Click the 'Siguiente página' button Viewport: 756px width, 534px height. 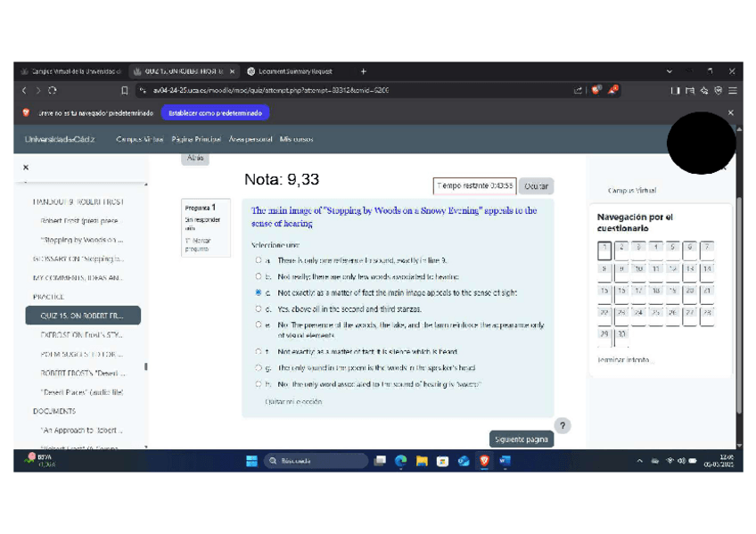tap(522, 440)
